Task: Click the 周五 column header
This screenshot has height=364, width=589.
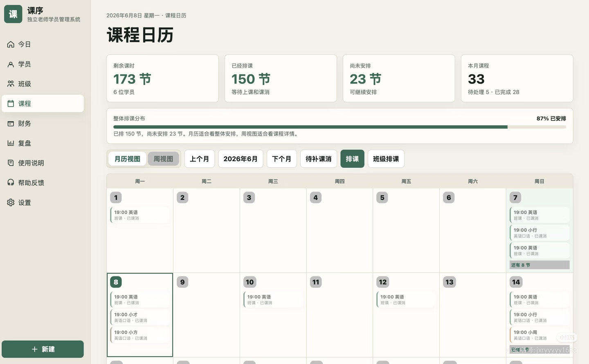Action: click(406, 181)
